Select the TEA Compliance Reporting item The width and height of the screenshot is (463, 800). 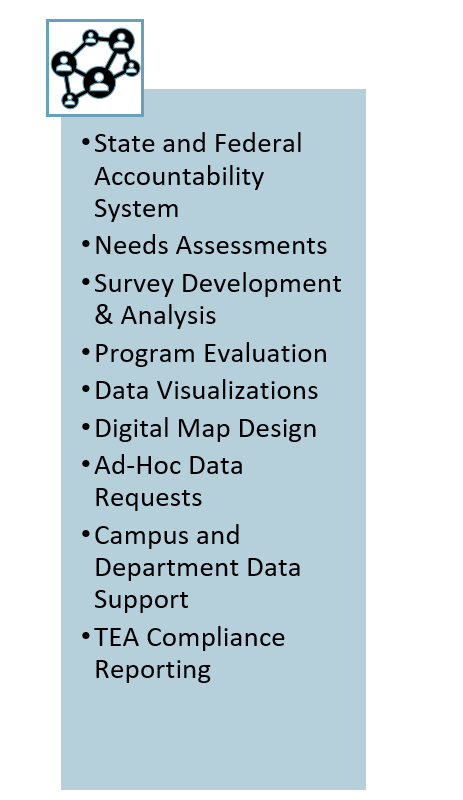[x=190, y=654]
